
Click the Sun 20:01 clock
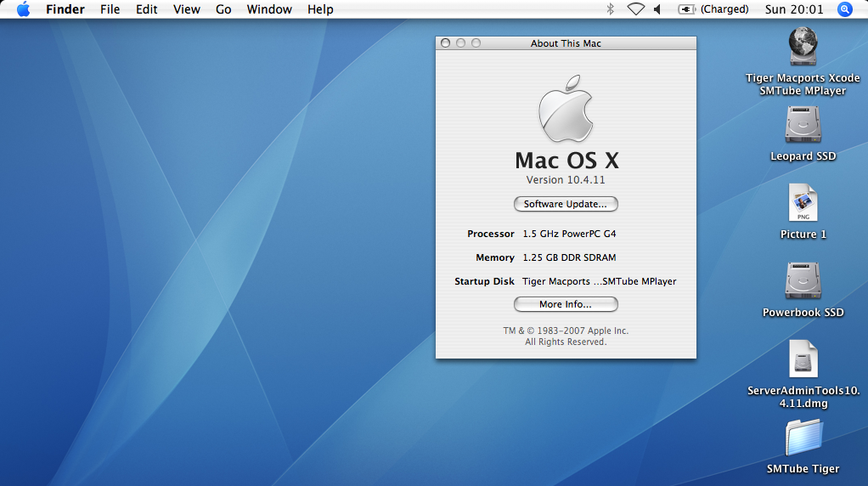tap(794, 9)
